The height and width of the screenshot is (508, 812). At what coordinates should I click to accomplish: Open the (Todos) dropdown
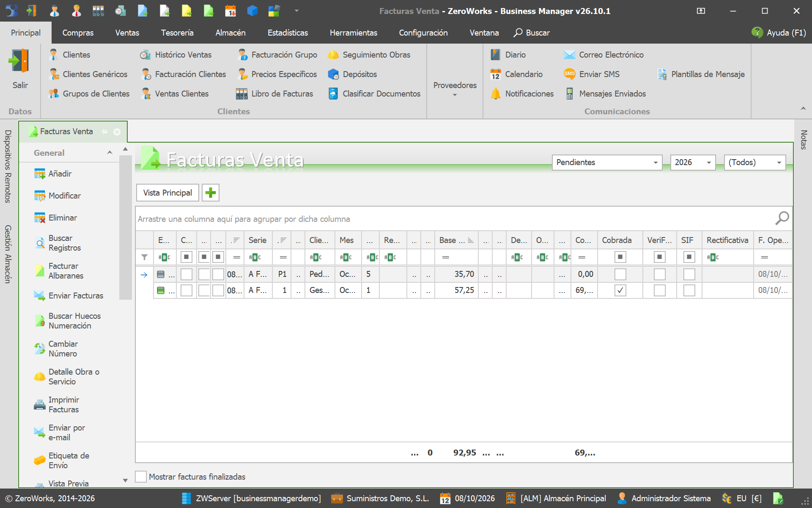[755, 163]
